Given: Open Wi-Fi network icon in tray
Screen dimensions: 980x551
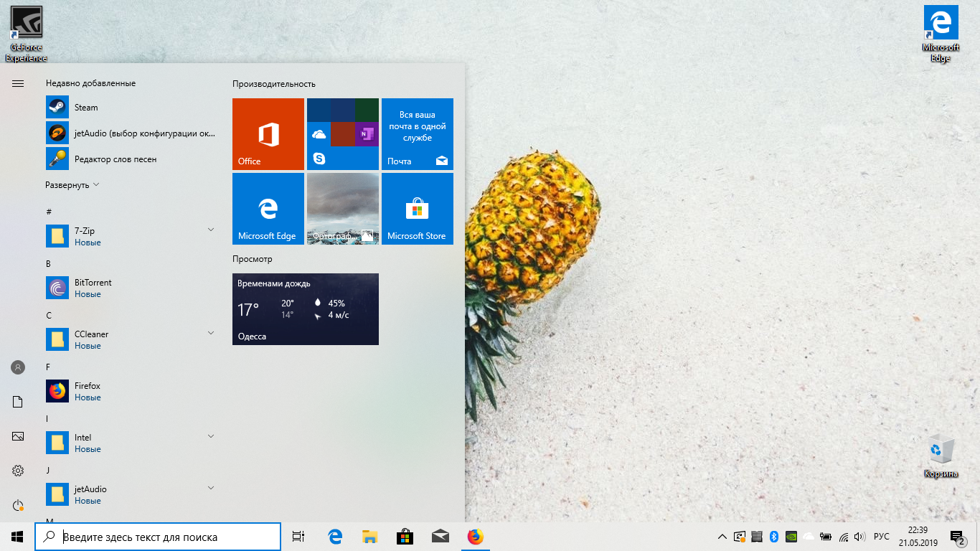Looking at the screenshot, I should click(x=844, y=537).
